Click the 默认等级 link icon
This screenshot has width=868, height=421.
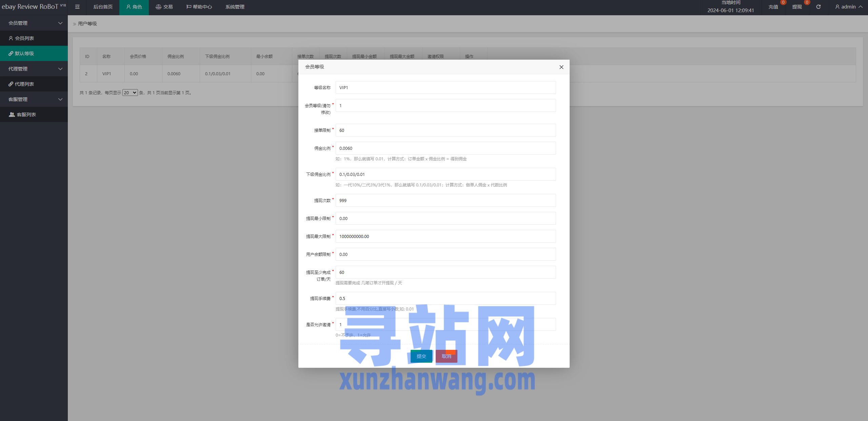(x=11, y=54)
